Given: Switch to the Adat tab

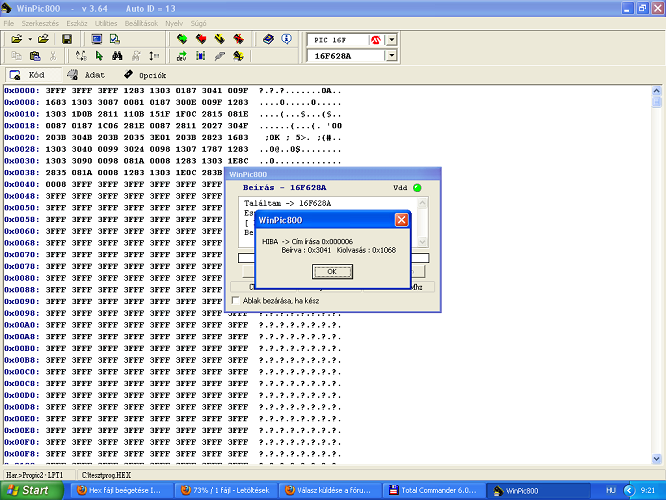Looking at the screenshot, I should coord(87,75).
